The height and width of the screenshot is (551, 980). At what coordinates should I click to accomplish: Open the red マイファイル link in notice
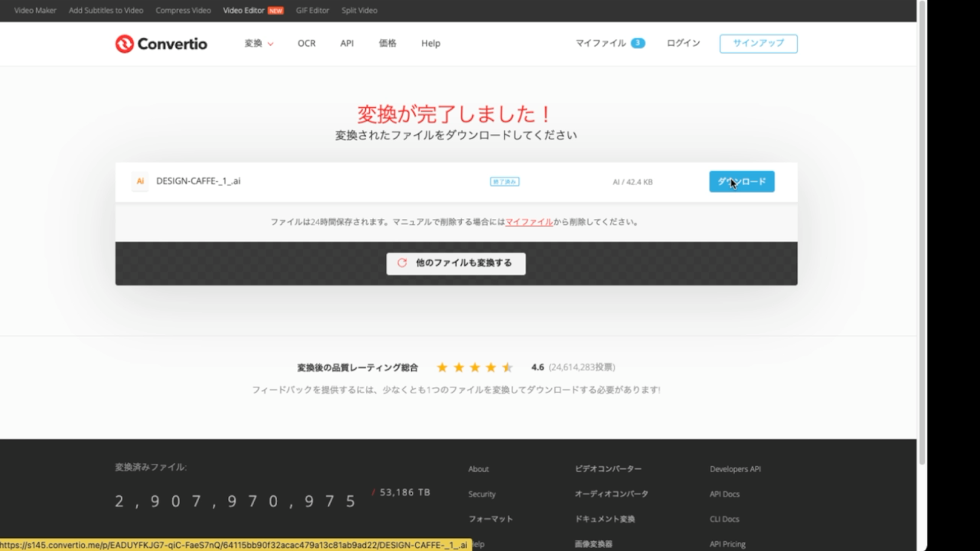click(529, 222)
